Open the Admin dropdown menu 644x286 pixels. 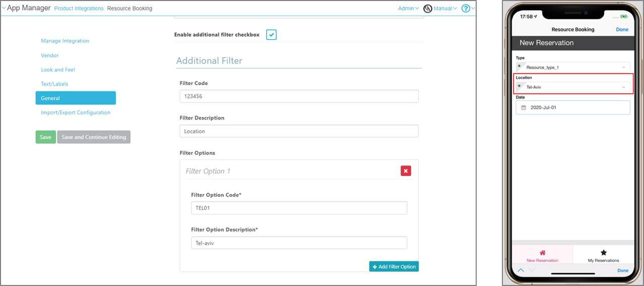(x=408, y=9)
